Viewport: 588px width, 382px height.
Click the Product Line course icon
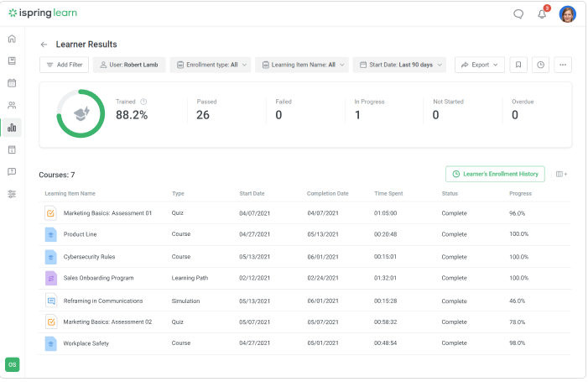point(50,234)
